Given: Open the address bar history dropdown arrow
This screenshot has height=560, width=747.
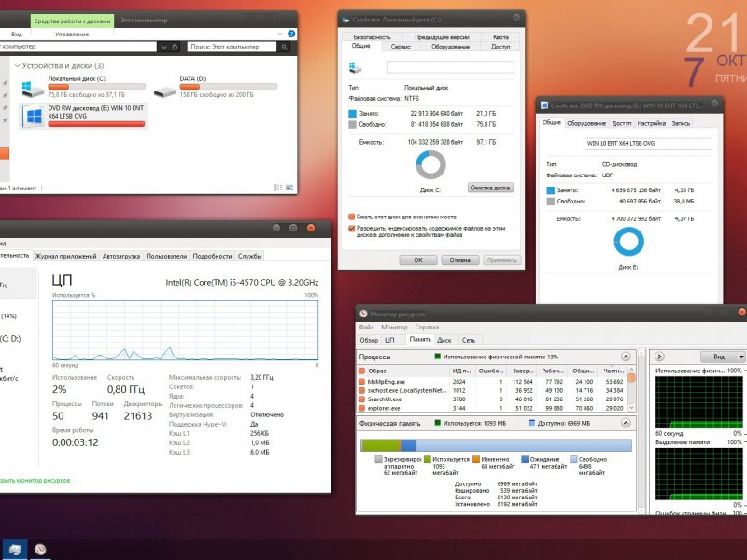Looking at the screenshot, I should pyautogui.click(x=164, y=47).
